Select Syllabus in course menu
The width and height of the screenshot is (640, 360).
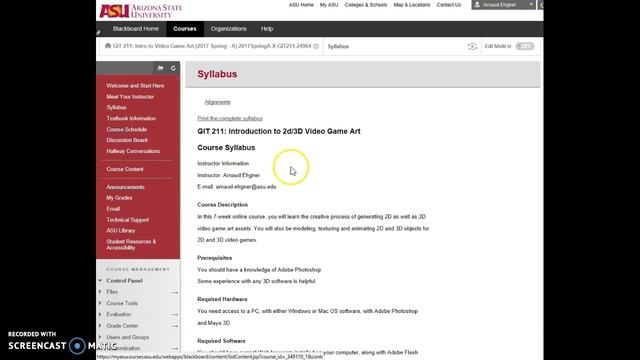116,107
